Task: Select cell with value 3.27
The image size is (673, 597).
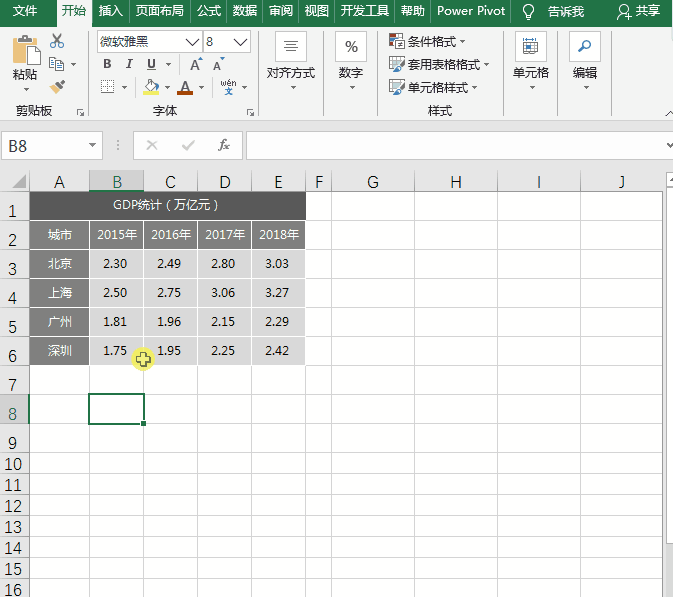Action: coord(278,293)
